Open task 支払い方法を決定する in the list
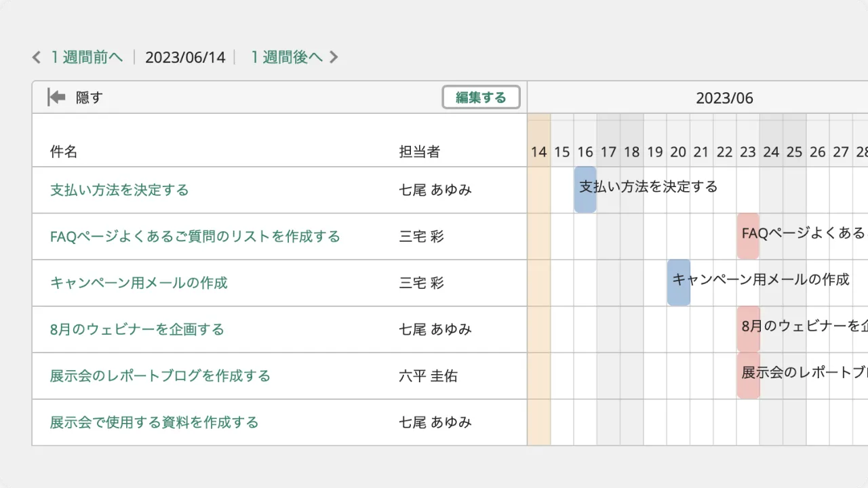Image resolution: width=868 pixels, height=488 pixels. point(119,190)
